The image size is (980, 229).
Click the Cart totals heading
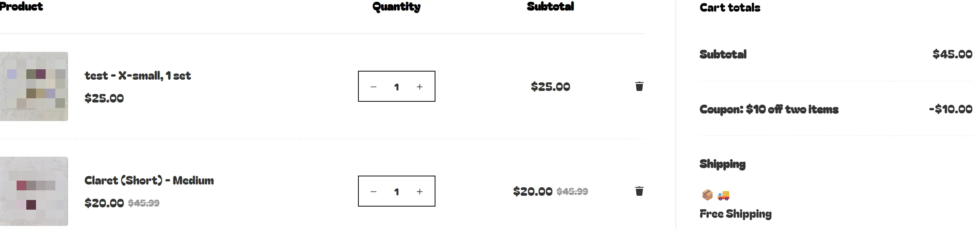(x=730, y=8)
